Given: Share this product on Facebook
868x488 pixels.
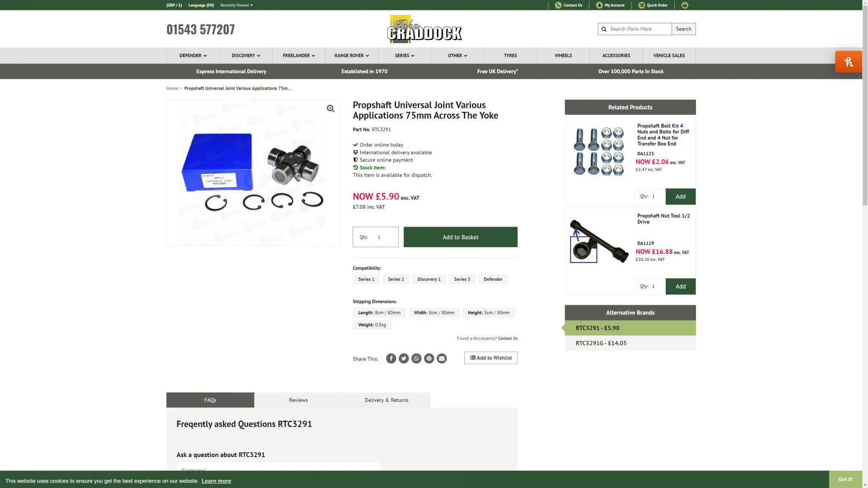Looking at the screenshot, I should (x=391, y=358).
